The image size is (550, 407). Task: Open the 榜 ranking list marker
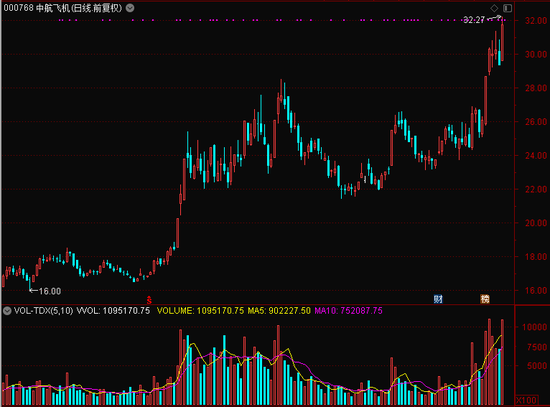click(485, 299)
